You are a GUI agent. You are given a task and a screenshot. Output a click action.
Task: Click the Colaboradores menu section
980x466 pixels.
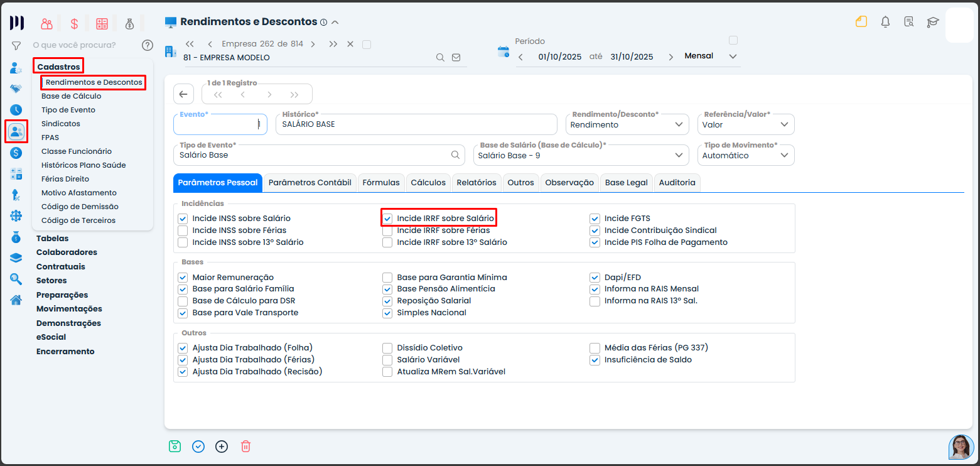67,252
